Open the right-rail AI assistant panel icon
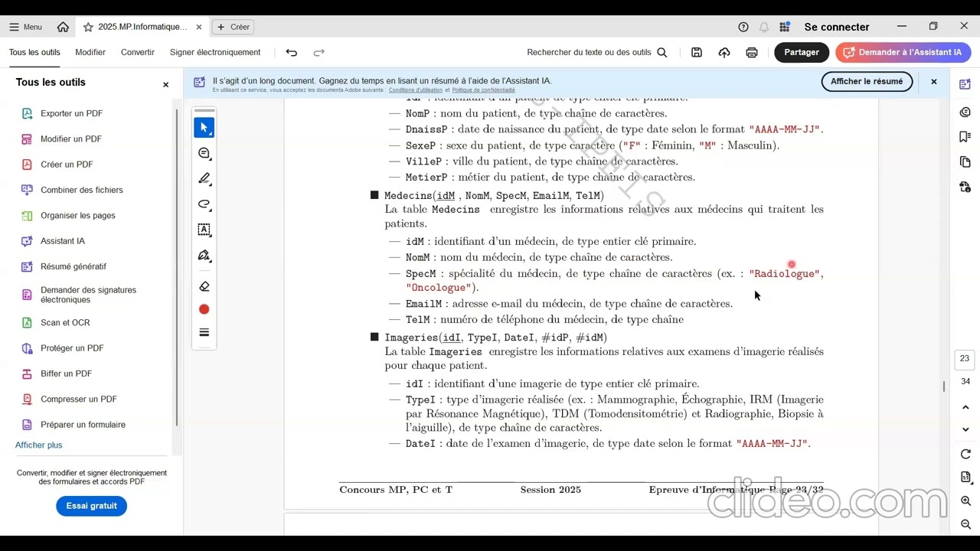Screen dimensions: 980x551 [x=965, y=84]
